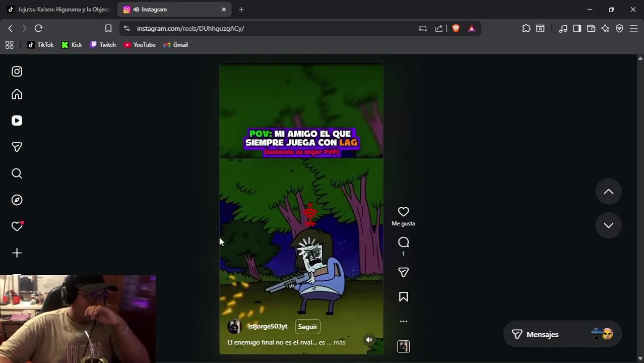
Task: Switch to the Jujutsu Kaisen TikTok tab
Action: 58,9
